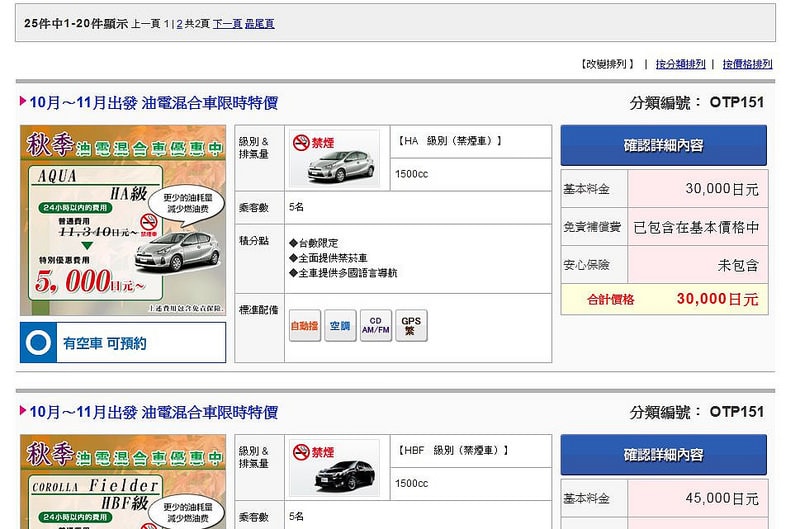Sort listings by 按價格排列
800x529 pixels.
coord(747,64)
